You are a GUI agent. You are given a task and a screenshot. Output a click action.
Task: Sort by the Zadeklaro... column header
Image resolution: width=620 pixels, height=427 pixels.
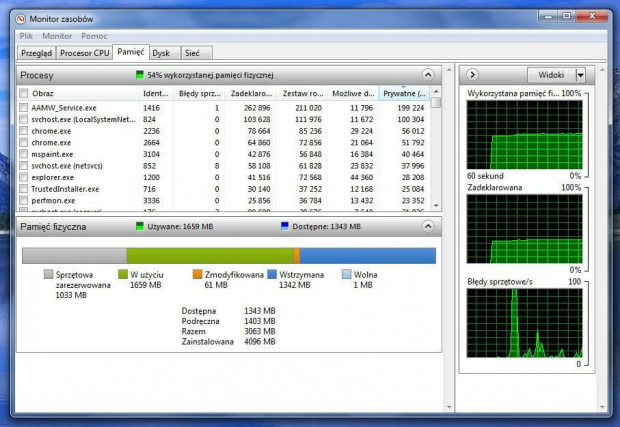pyautogui.click(x=250, y=93)
